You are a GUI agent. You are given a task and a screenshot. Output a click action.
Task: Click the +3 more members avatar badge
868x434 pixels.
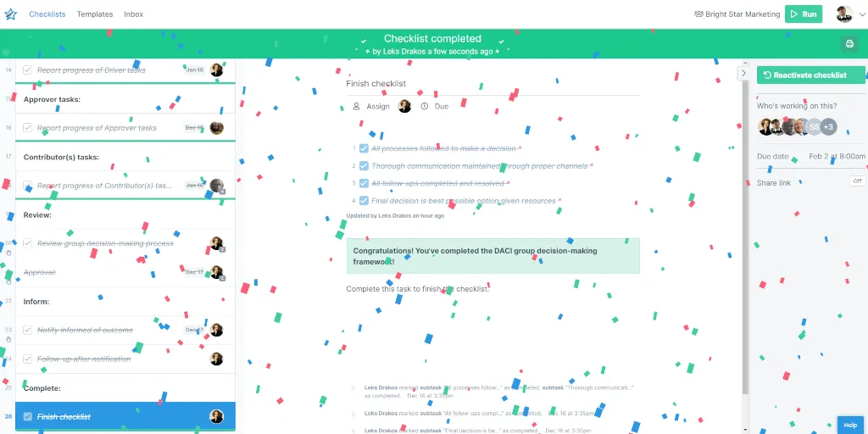pyautogui.click(x=828, y=127)
